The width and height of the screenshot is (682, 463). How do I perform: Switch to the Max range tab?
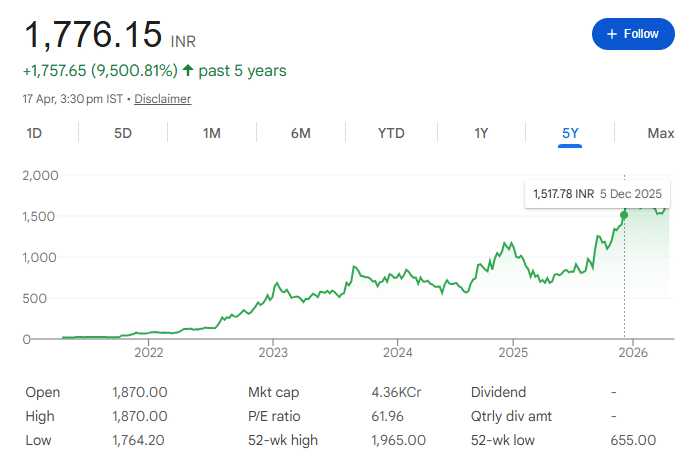point(660,133)
